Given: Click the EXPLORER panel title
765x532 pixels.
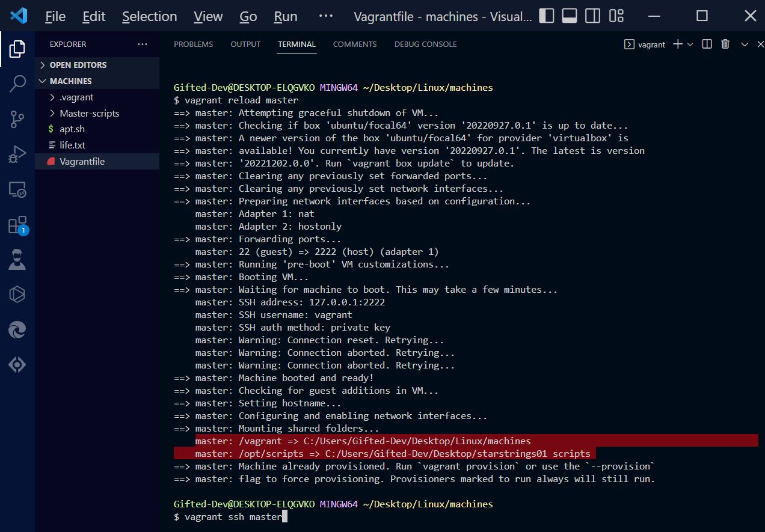Looking at the screenshot, I should tap(68, 44).
